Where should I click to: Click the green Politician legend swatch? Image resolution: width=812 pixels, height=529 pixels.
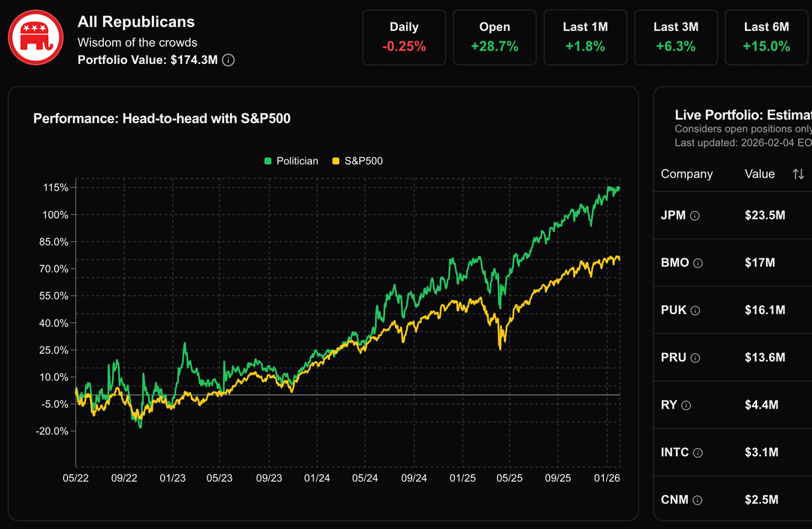coord(268,161)
